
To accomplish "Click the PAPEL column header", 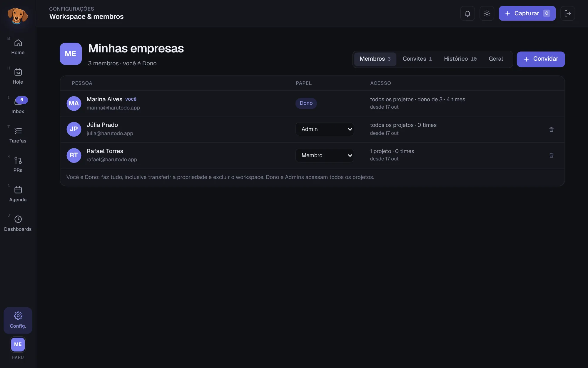I will point(304,83).
